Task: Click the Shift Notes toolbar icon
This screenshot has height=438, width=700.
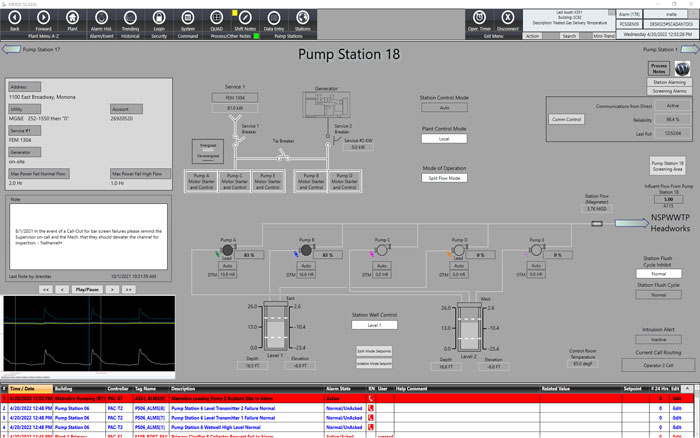Action: tap(245, 19)
